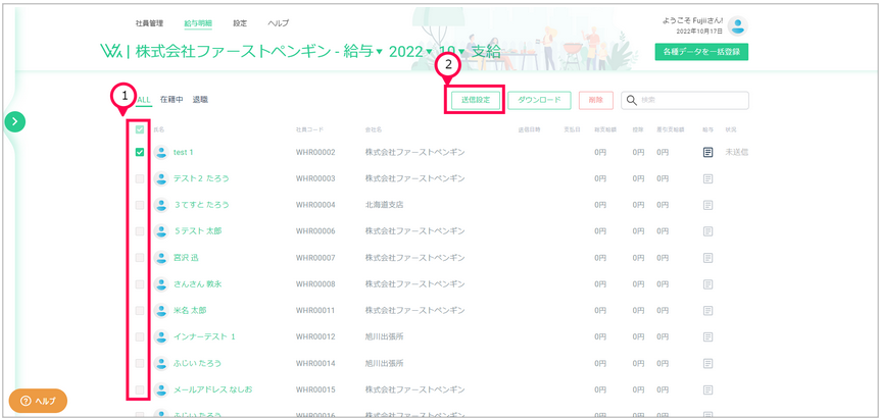880x419 pixels.
Task: Open the payslip icon for test 1
Action: (x=708, y=152)
